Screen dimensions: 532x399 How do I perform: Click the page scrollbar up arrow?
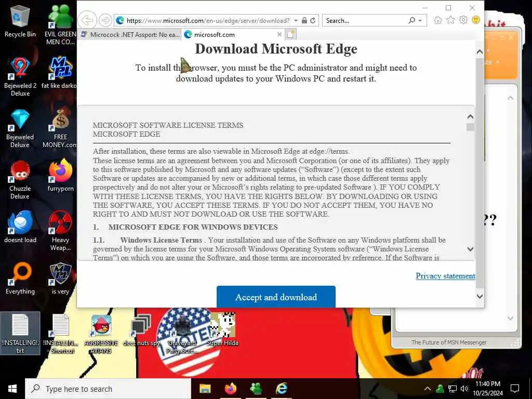(480, 51)
